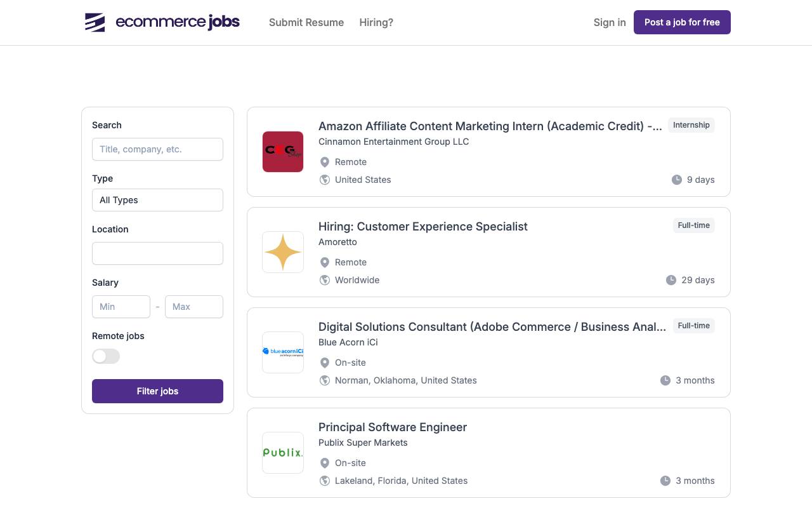Click Full-time badge on Amoretto listing
Viewport: 812px width, 508px height.
pos(694,225)
